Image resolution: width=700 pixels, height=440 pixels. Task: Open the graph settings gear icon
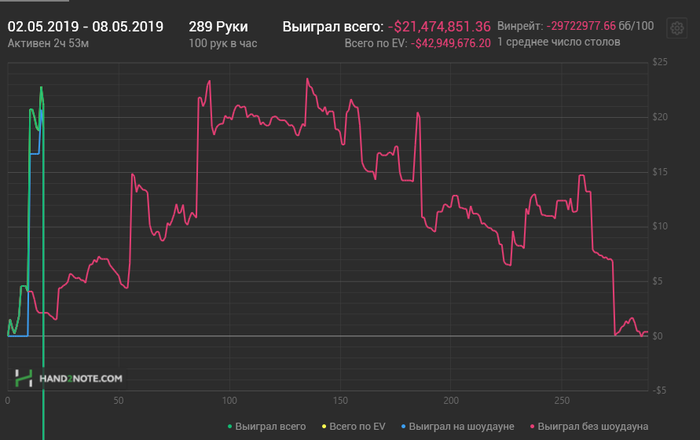(677, 29)
